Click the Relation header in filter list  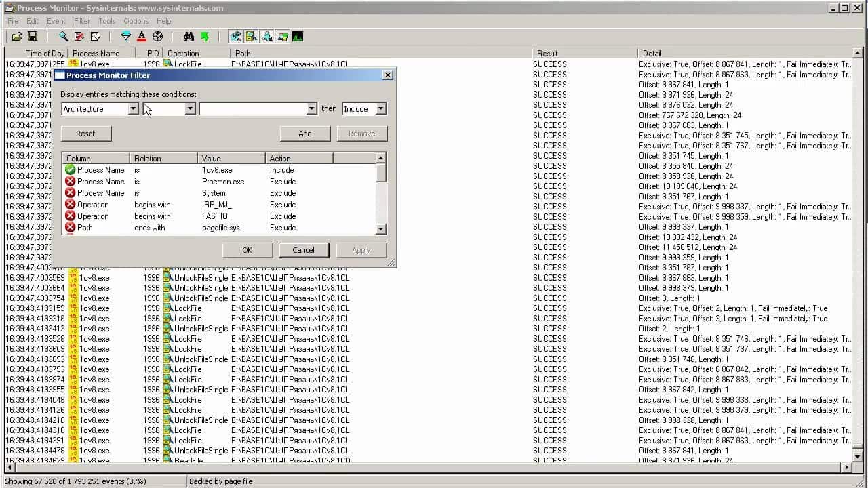[x=163, y=159]
